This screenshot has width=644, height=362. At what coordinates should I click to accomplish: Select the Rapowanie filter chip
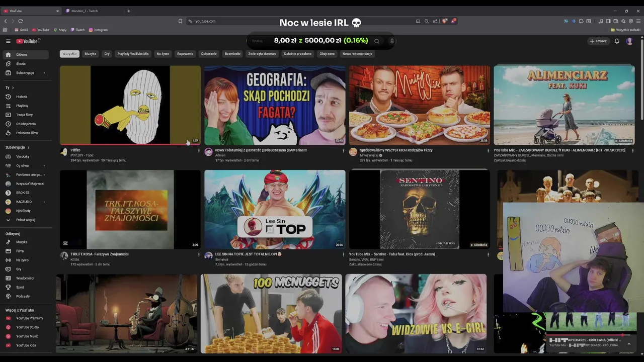[185, 54]
